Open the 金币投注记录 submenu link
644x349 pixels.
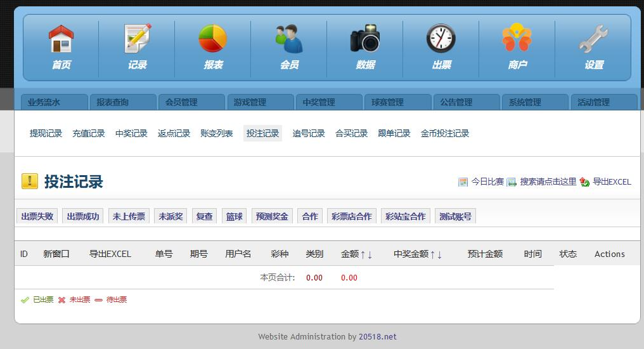click(x=445, y=133)
